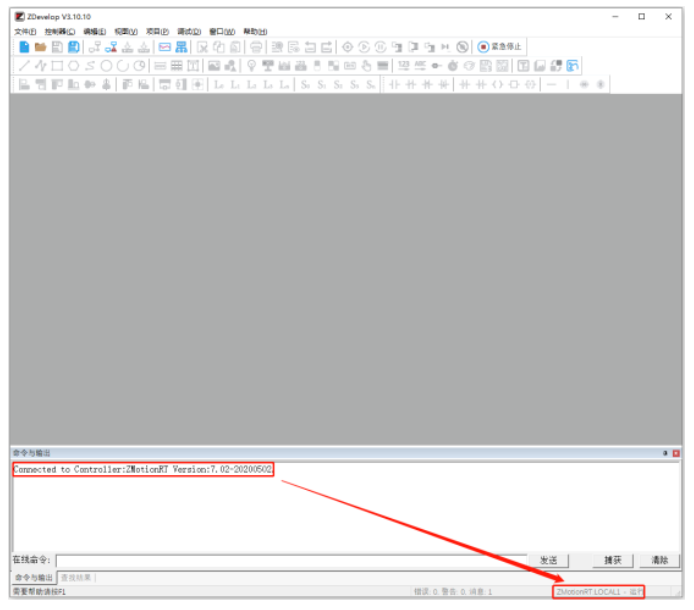Click the stopwatch timer icon
Viewport: 694px width, 610px height.
(453, 66)
